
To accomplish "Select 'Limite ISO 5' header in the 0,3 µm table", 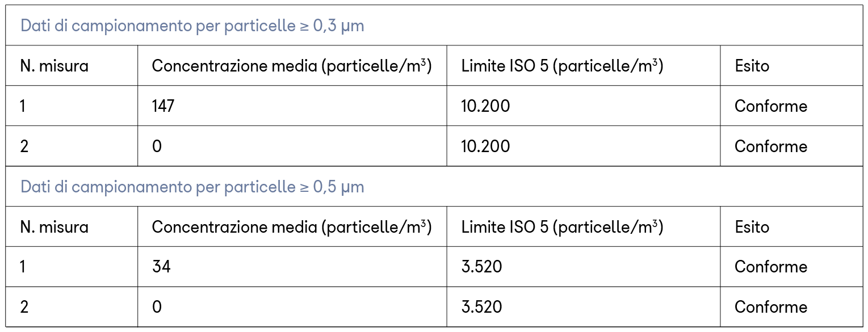I will 562,66.
